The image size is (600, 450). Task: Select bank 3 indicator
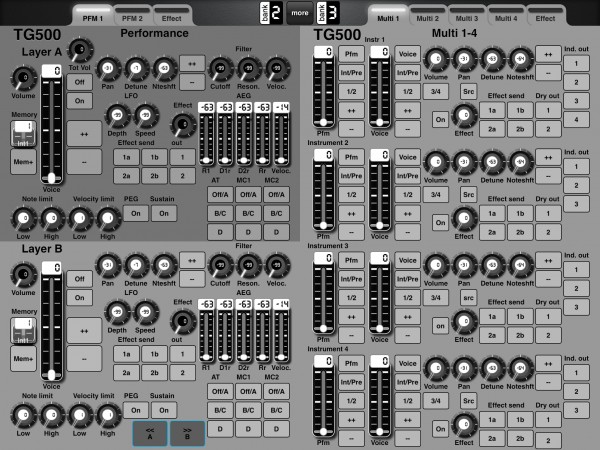tap(328, 13)
